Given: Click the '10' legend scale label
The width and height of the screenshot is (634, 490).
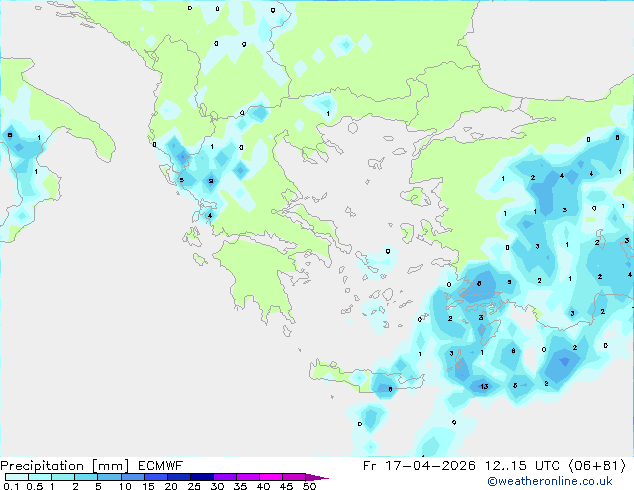Looking at the screenshot, I should click(x=125, y=486).
